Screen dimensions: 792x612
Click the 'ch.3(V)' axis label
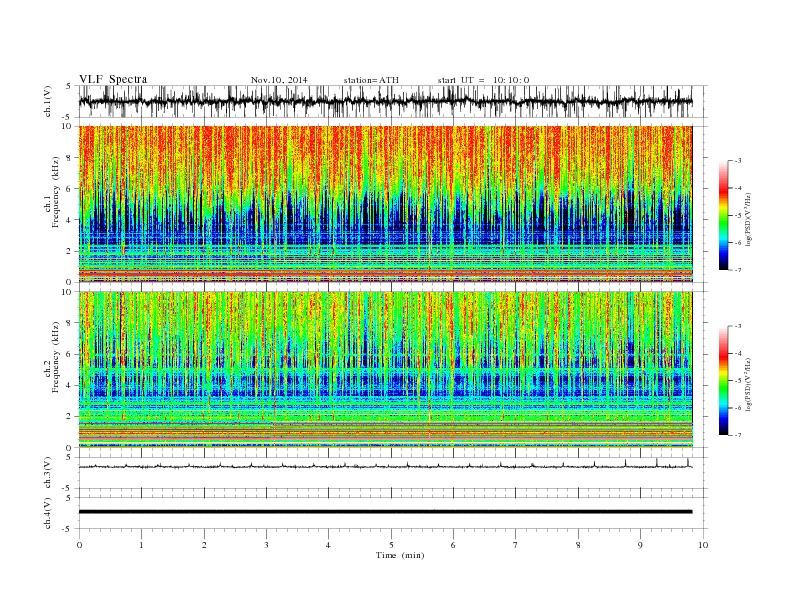pos(47,473)
